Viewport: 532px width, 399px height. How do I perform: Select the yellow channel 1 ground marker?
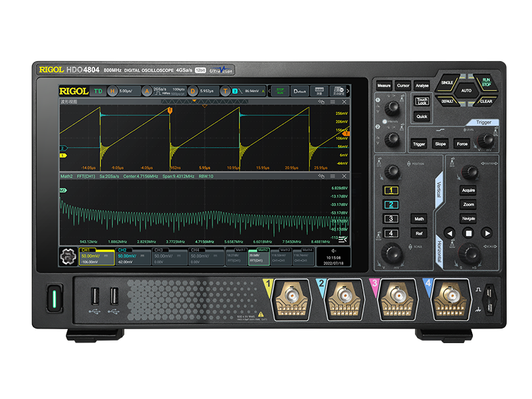(63, 156)
